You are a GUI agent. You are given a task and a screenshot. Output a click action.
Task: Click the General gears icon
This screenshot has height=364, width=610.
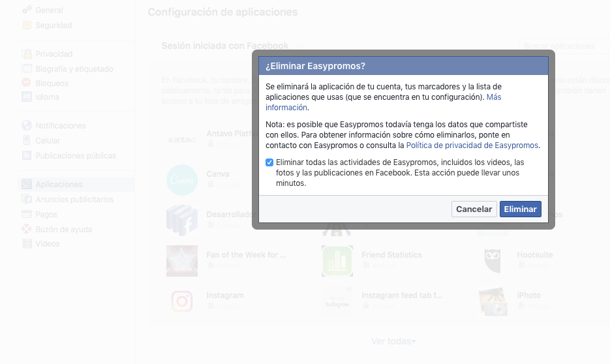click(x=27, y=10)
